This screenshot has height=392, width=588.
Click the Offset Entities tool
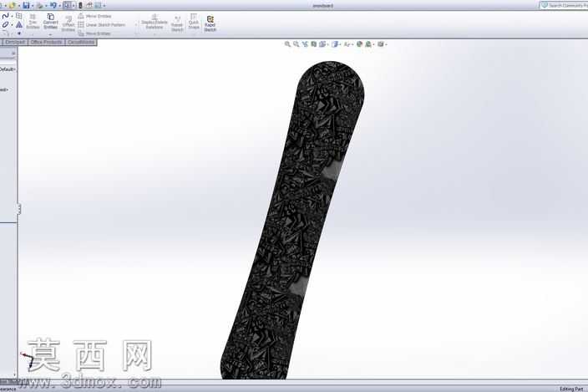coord(68,23)
